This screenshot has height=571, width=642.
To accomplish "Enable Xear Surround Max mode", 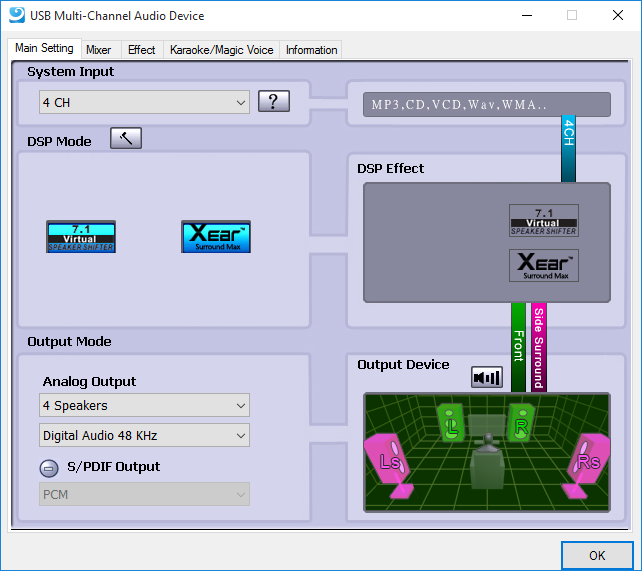I will pos(215,236).
